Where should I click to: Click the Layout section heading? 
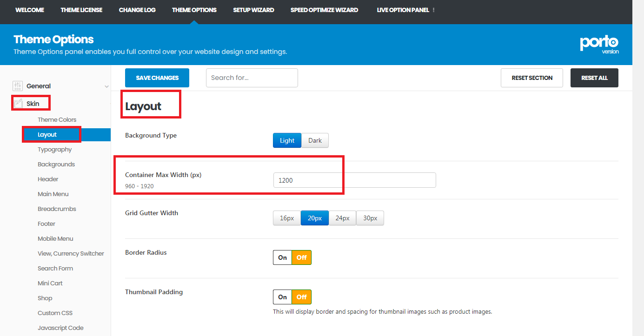coord(143,106)
